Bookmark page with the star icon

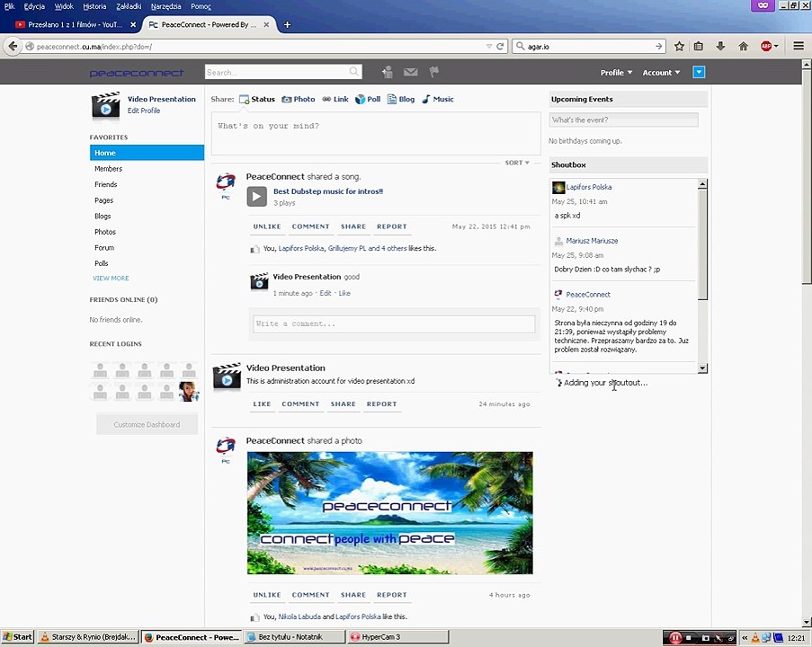click(x=679, y=46)
